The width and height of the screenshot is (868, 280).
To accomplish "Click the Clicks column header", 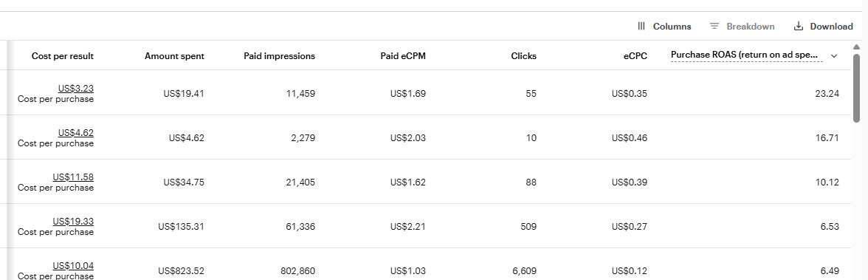I will pyautogui.click(x=524, y=55).
